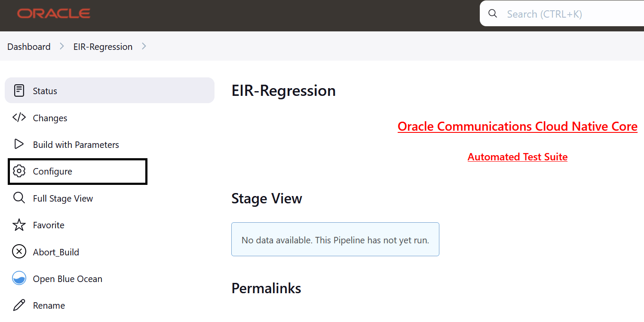Click the Configure sidebar entry
Viewport: 644px width, 322px height.
[x=52, y=171]
